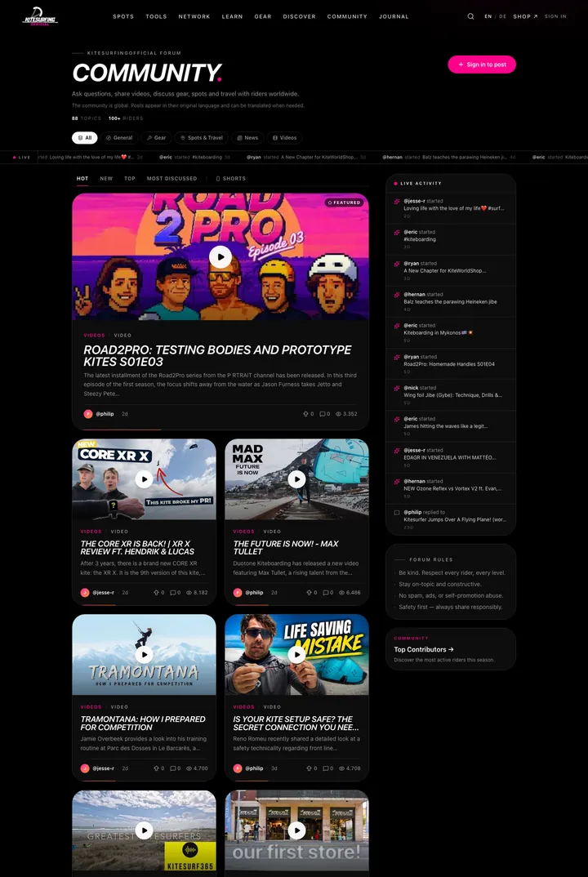This screenshot has width=588, height=877.
Task: Filter by News category
Action: (247, 137)
